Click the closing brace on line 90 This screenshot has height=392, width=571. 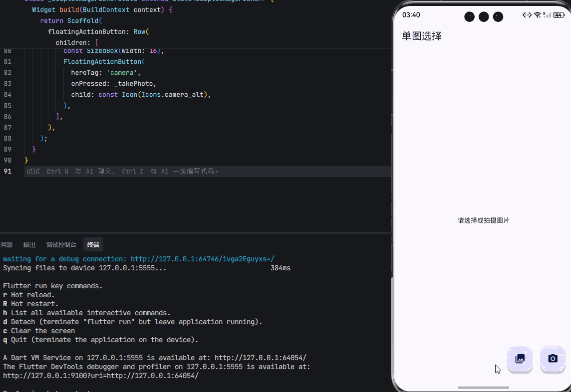(26, 160)
